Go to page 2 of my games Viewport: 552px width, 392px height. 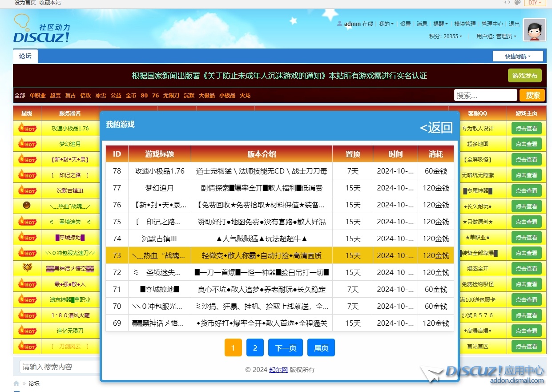(255, 348)
